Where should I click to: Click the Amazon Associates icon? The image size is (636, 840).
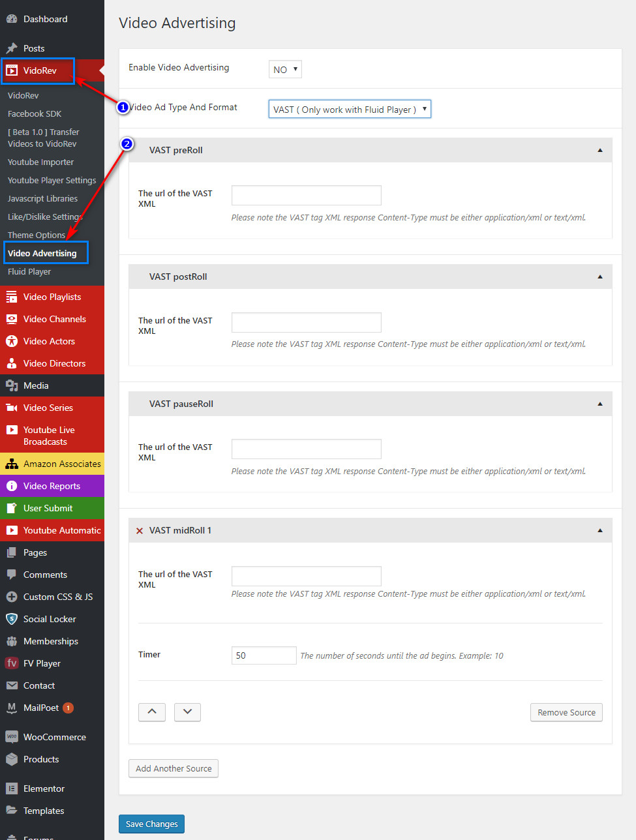[x=12, y=464]
